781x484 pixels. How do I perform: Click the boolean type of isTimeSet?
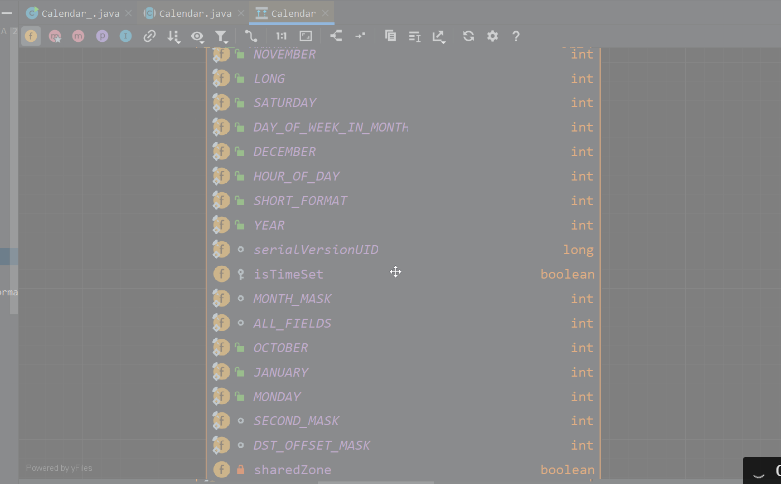[x=567, y=274]
